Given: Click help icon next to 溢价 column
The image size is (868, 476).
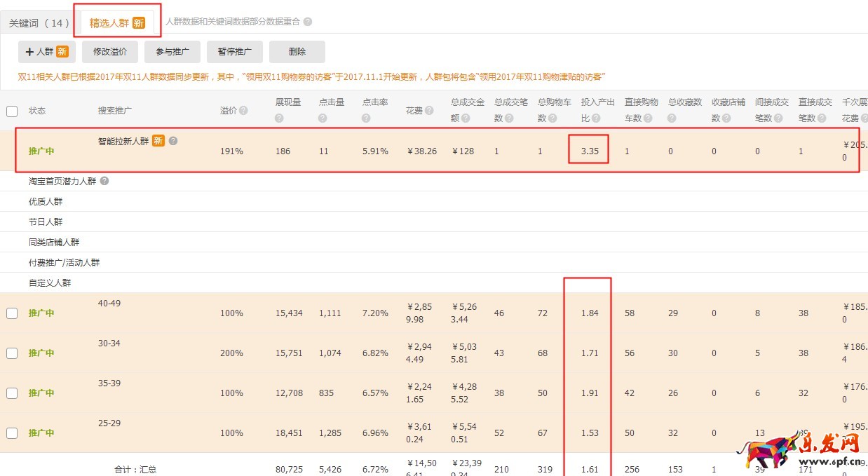Looking at the screenshot, I should click(x=243, y=111).
